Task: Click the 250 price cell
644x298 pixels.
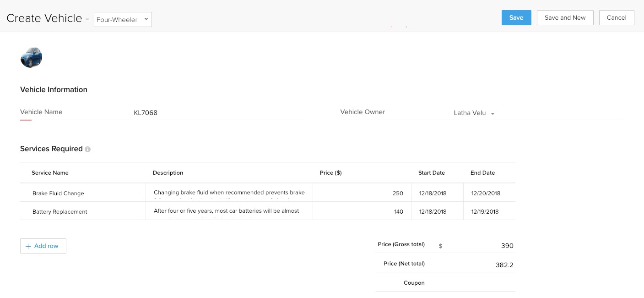Action: coord(362,193)
